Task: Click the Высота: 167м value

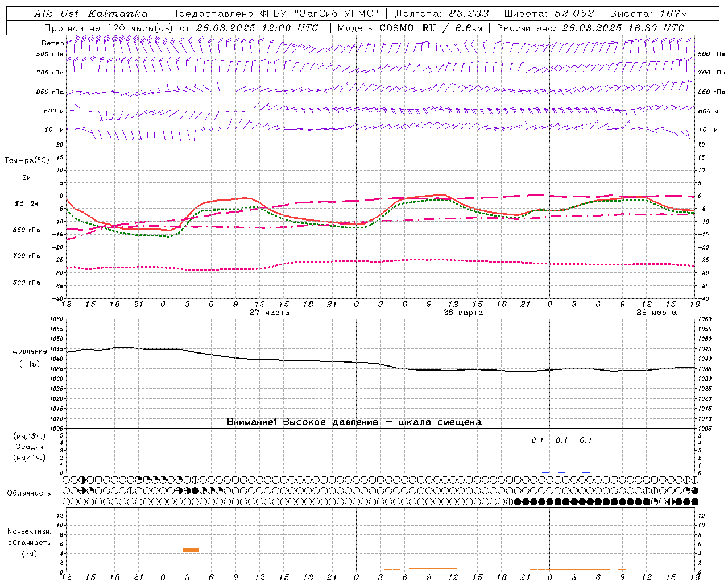Action: click(x=648, y=14)
